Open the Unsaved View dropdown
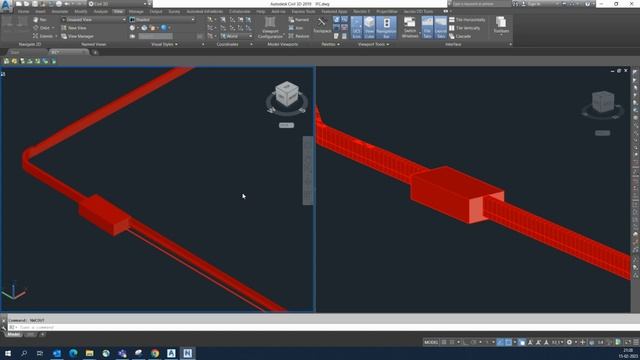This screenshot has height=360, width=640. tap(94, 20)
